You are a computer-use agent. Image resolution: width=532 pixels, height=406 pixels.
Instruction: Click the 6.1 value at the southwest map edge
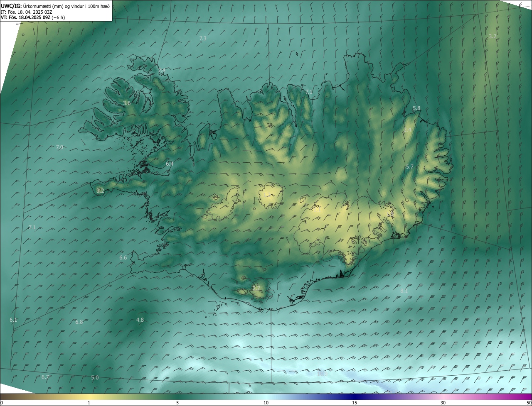[13, 320]
